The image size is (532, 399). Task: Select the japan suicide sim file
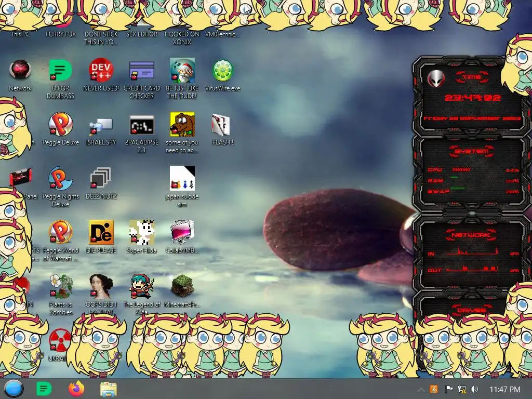coord(182,178)
